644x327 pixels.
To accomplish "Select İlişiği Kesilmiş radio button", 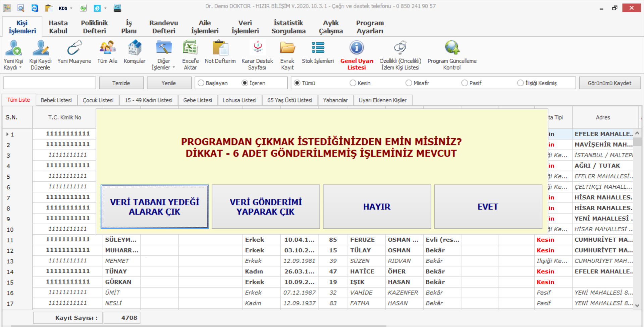I will click(x=520, y=83).
